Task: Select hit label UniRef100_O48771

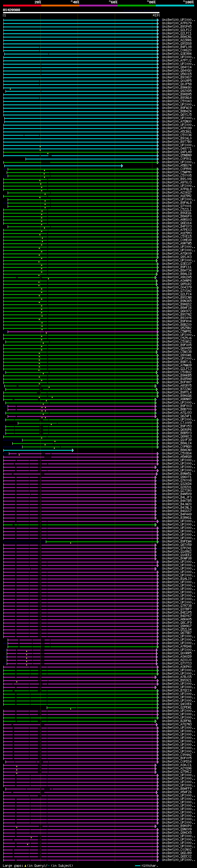Action: 177,149
